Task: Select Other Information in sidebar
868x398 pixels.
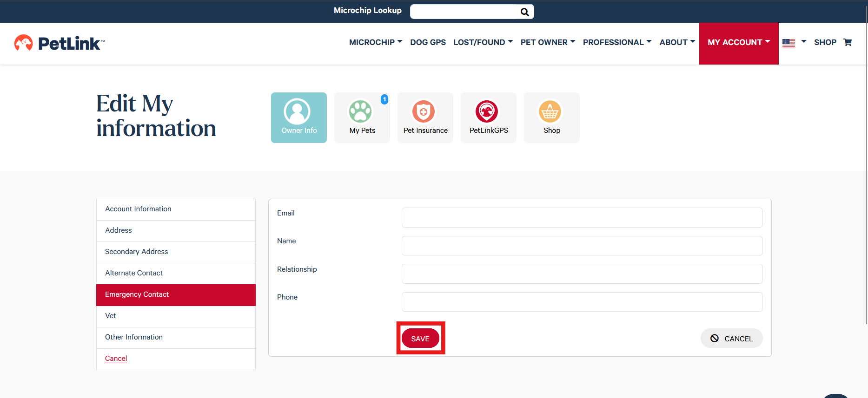Action: tap(176, 338)
